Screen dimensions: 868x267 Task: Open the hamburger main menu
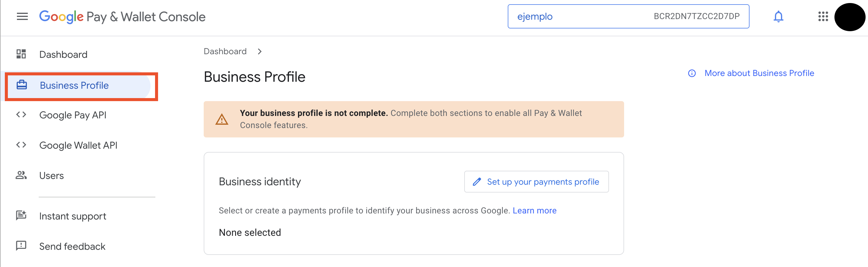(x=22, y=16)
